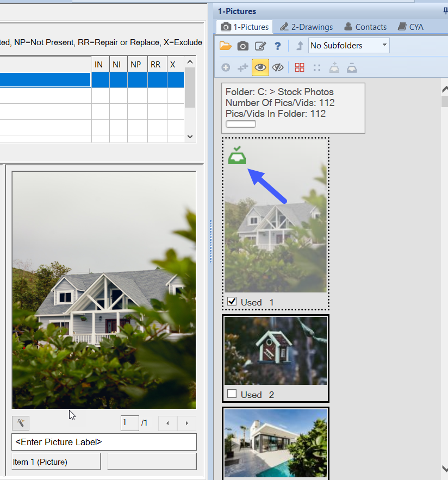
Task: Click the Enter Picture Label field
Action: tap(104, 442)
